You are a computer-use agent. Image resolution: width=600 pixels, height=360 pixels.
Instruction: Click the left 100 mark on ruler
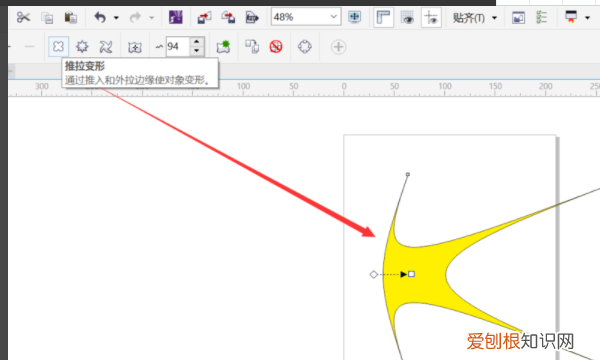(x=243, y=86)
